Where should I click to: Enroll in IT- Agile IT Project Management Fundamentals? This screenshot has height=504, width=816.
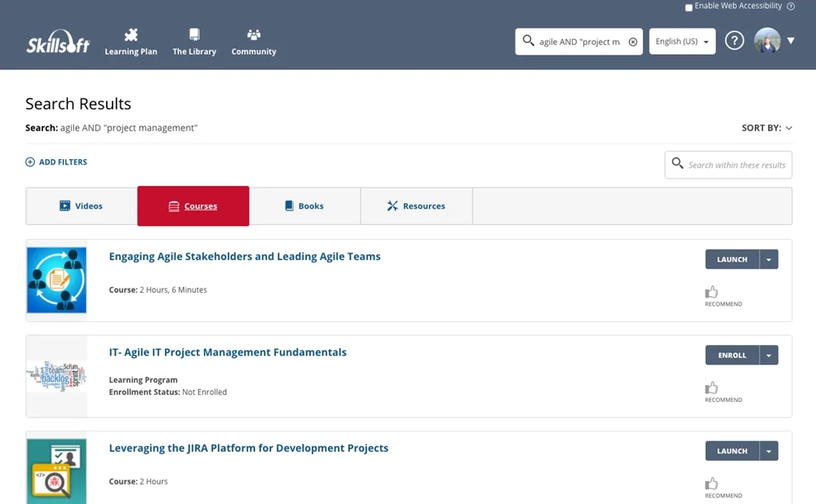click(x=732, y=356)
